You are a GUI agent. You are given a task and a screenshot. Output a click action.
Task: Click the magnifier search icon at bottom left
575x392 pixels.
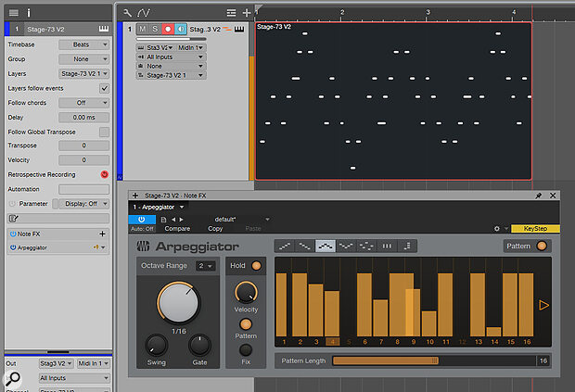tap(12, 379)
